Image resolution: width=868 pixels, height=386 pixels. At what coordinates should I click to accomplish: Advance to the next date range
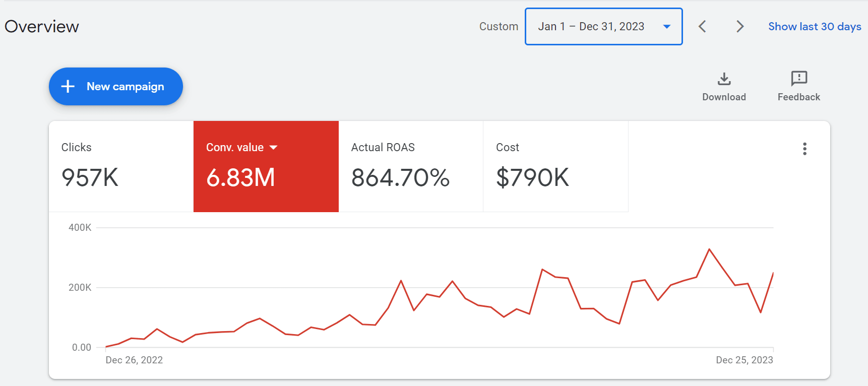point(739,27)
